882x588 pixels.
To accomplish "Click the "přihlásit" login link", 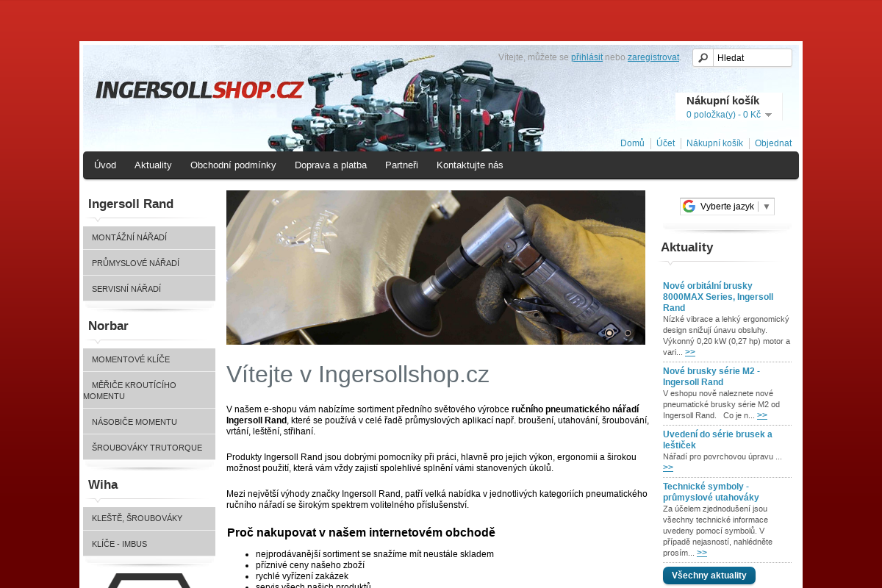I will pyautogui.click(x=587, y=56).
